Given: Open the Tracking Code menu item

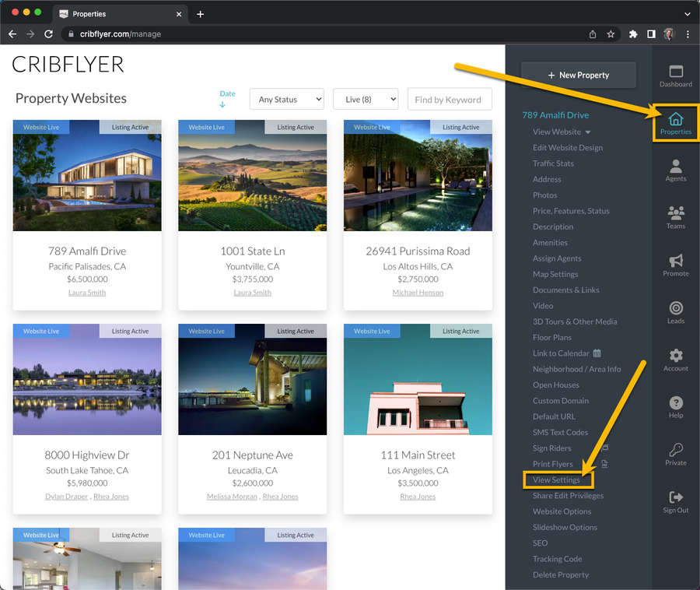Looking at the screenshot, I should [557, 559].
